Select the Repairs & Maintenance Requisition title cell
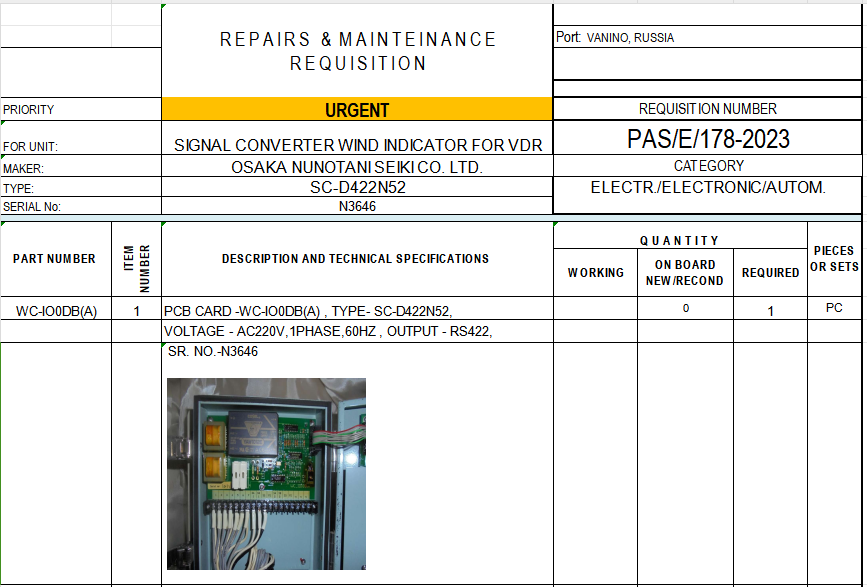The height and width of the screenshot is (587, 867). pos(357,51)
